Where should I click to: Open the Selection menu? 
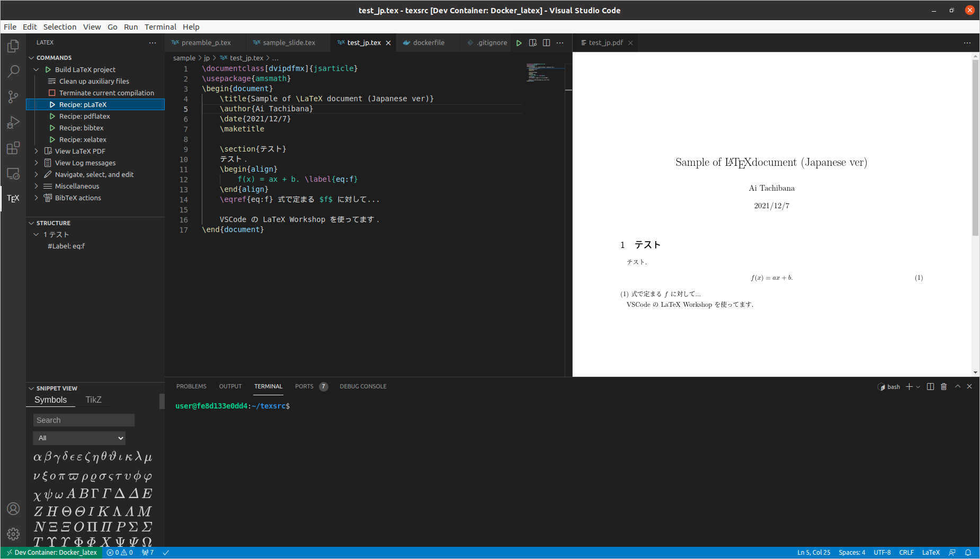pos(60,27)
